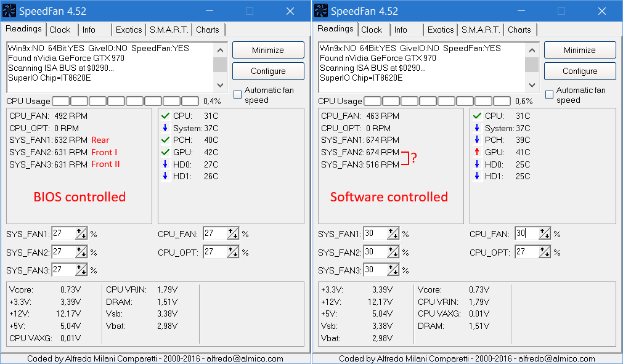Click 'DRAM: 1,51V' in left window
This screenshot has width=623, height=364.
pyautogui.click(x=142, y=302)
